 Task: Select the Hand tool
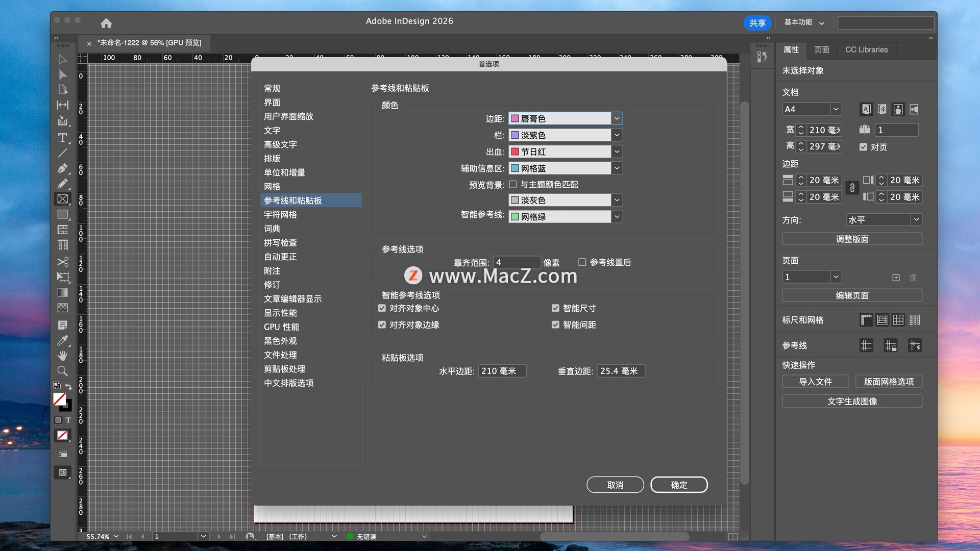point(62,355)
